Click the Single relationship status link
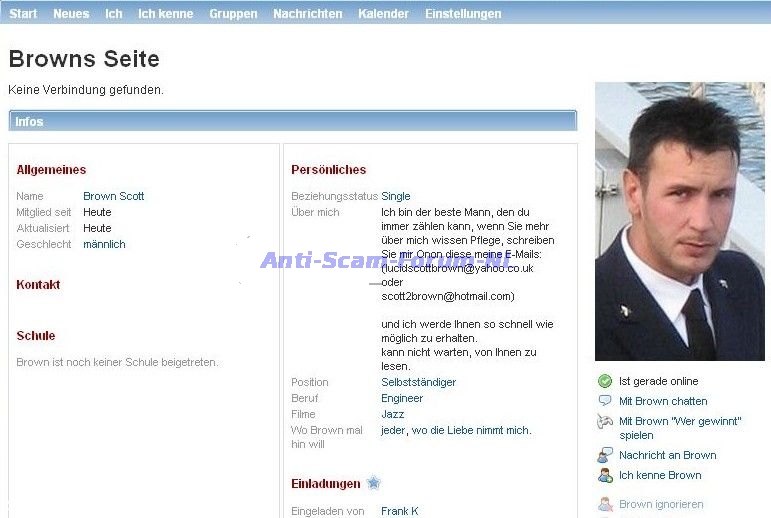Viewport: 771px width, 518px height. 395,196
